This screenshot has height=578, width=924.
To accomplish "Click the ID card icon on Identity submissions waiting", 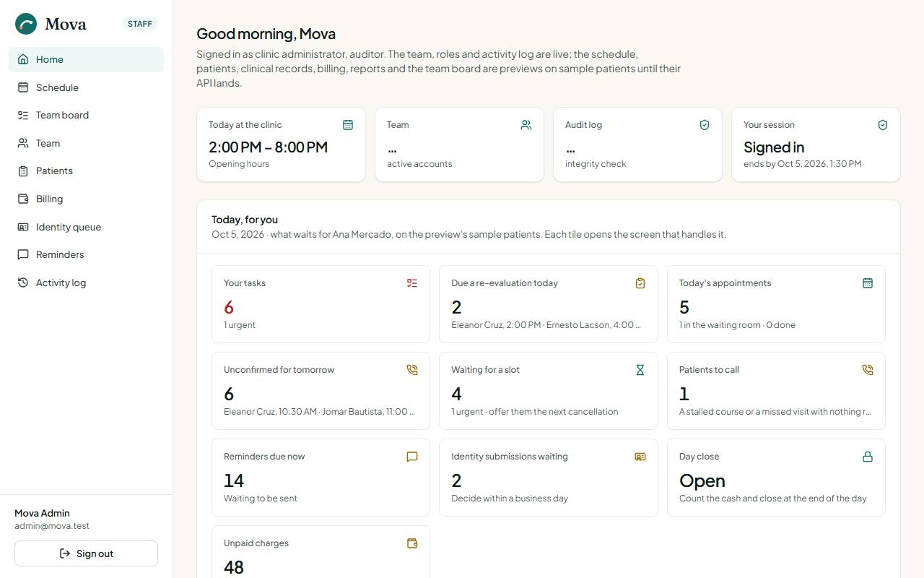I will pyautogui.click(x=640, y=457).
